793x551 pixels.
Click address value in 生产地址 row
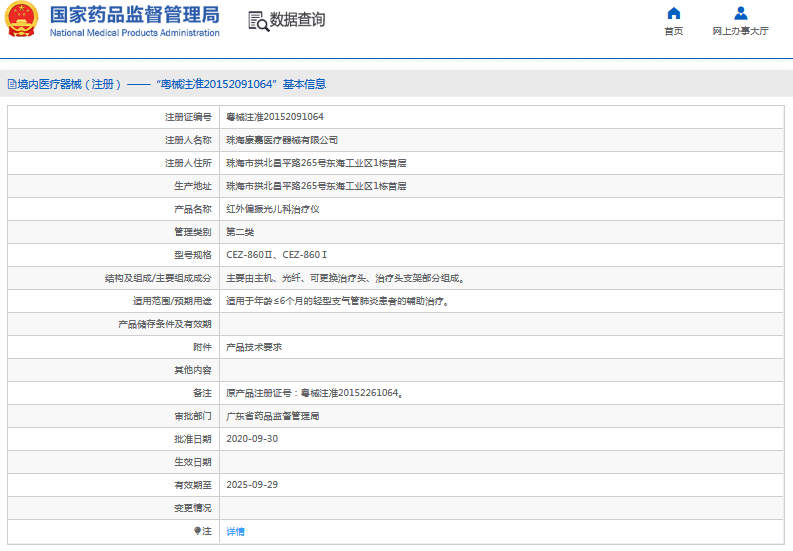[x=316, y=186]
